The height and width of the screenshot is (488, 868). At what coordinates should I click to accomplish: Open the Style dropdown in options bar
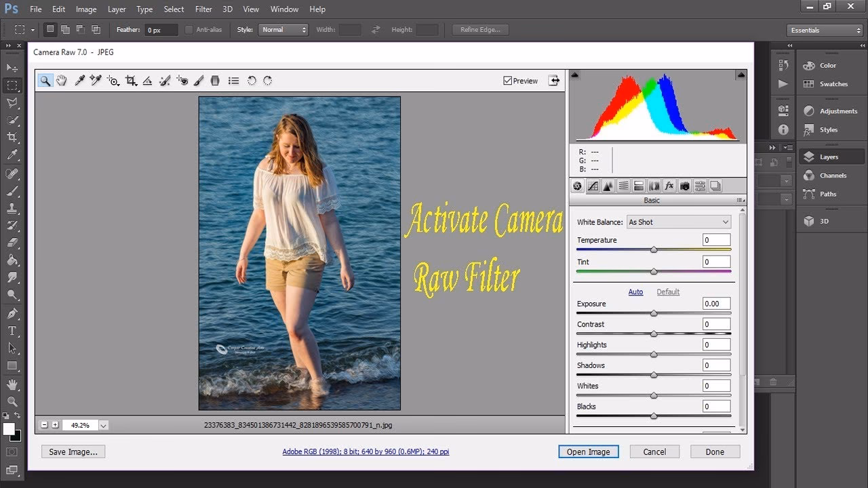[283, 29]
